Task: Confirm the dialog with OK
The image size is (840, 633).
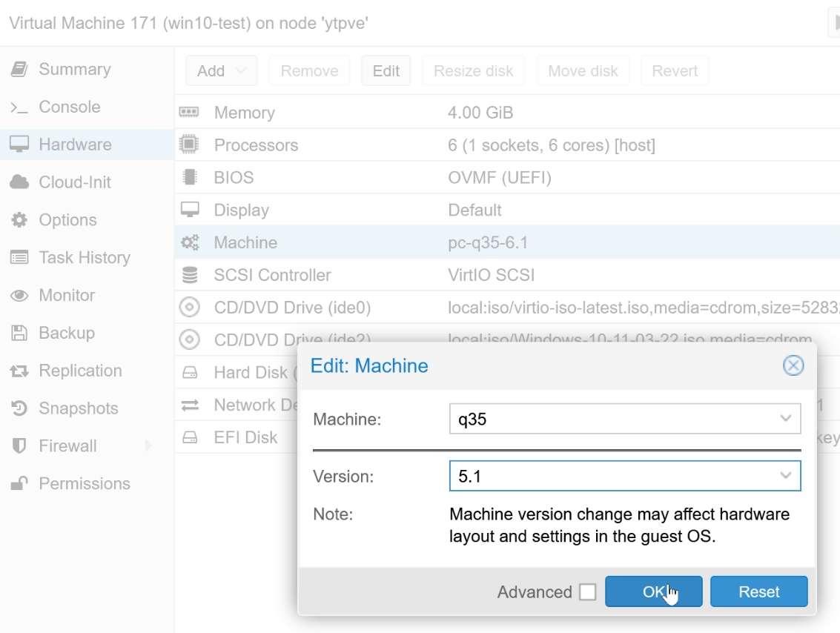Action: 653,592
